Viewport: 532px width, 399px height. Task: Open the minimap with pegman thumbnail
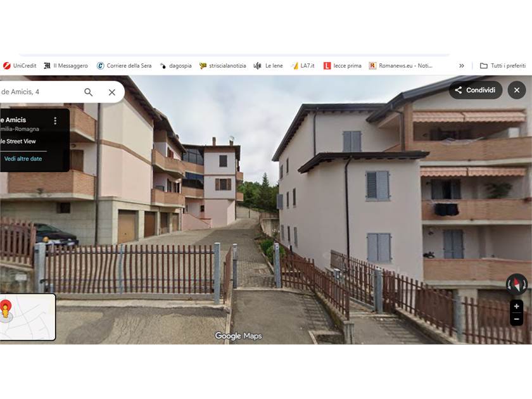coord(27,317)
